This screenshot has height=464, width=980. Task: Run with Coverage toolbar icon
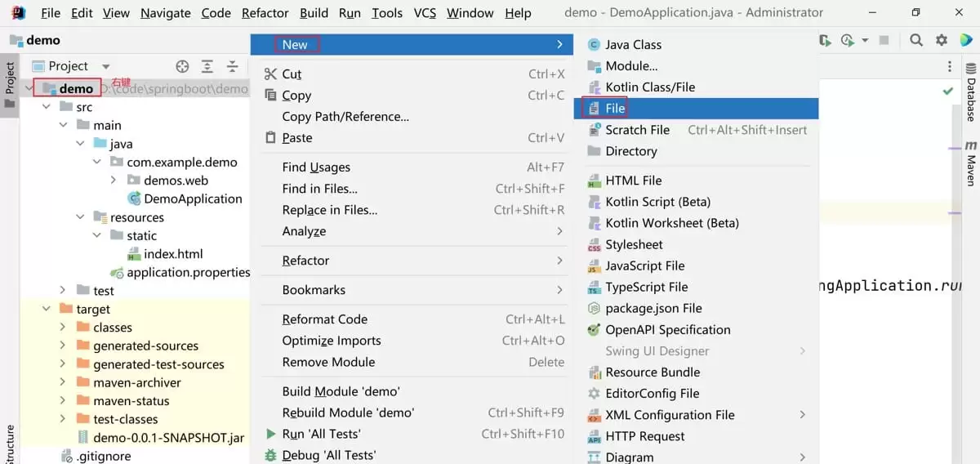tap(826, 40)
